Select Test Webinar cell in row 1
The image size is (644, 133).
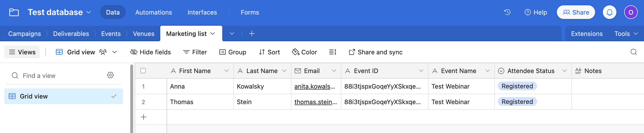(461, 86)
